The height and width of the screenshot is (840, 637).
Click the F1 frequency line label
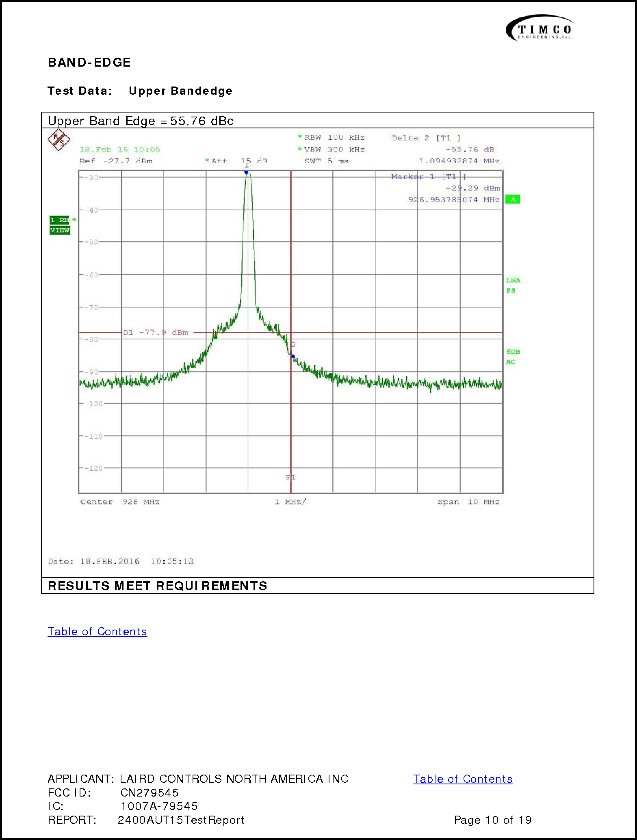(x=290, y=478)
